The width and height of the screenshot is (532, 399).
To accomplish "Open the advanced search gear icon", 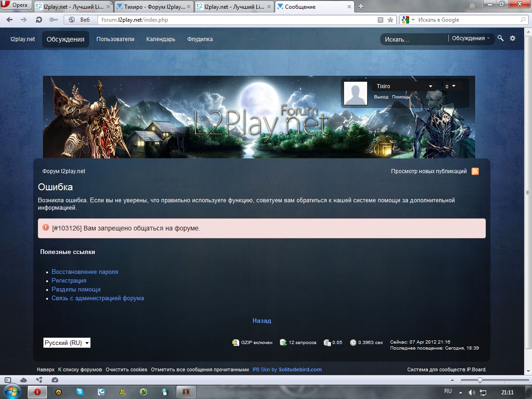I will pos(513,38).
